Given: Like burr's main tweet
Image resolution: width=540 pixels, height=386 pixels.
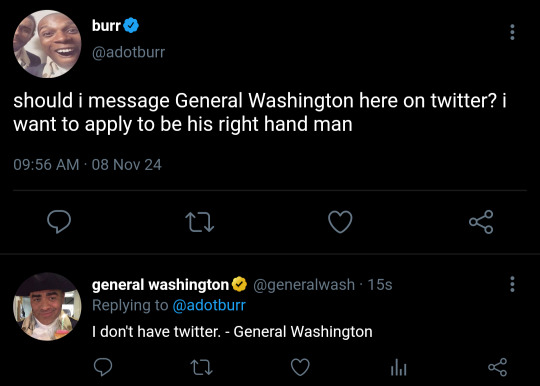Looking at the screenshot, I should coord(340,222).
